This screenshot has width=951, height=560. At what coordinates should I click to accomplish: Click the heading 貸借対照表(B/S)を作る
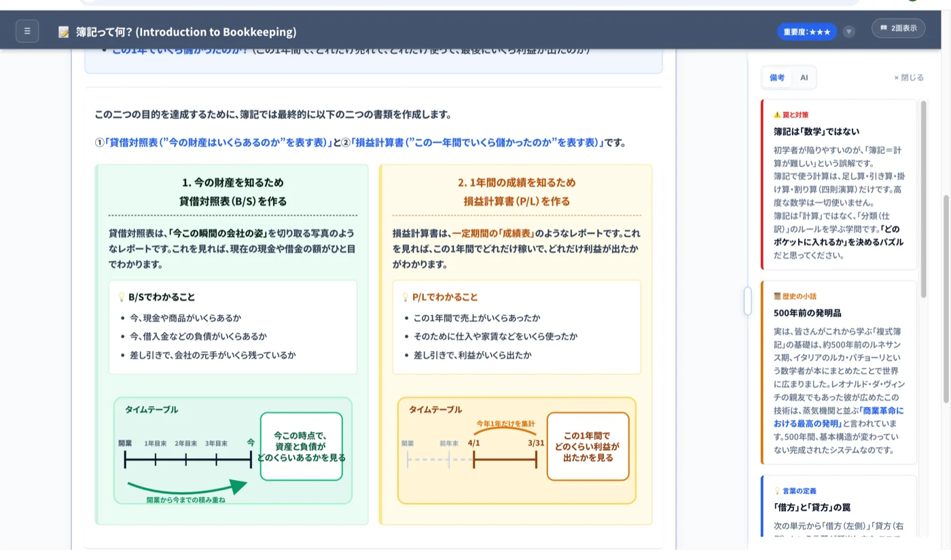point(233,201)
